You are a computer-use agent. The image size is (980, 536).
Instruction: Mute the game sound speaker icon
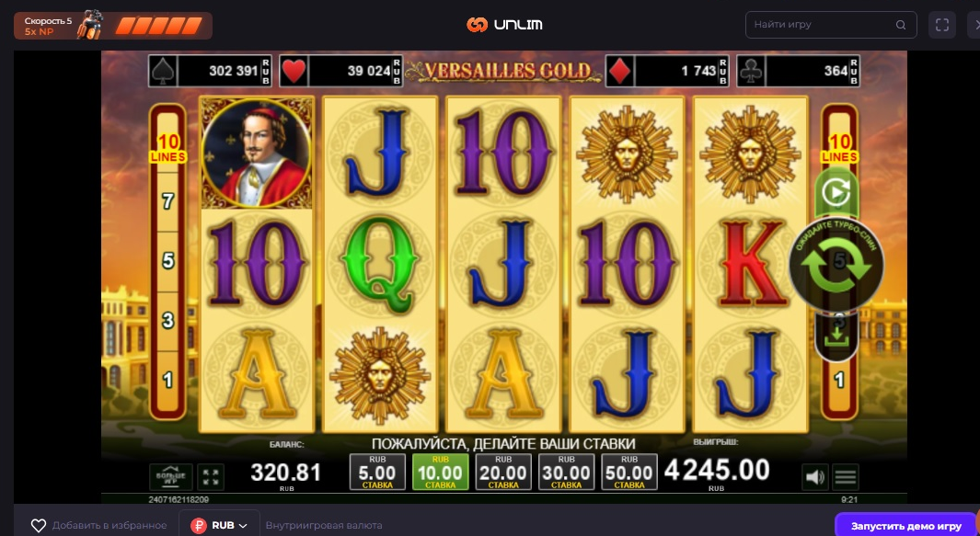(815, 477)
